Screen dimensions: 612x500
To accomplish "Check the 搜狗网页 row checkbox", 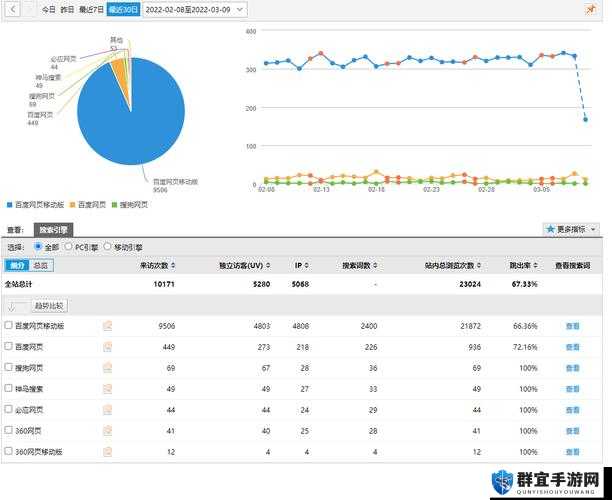I will pyautogui.click(x=9, y=367).
